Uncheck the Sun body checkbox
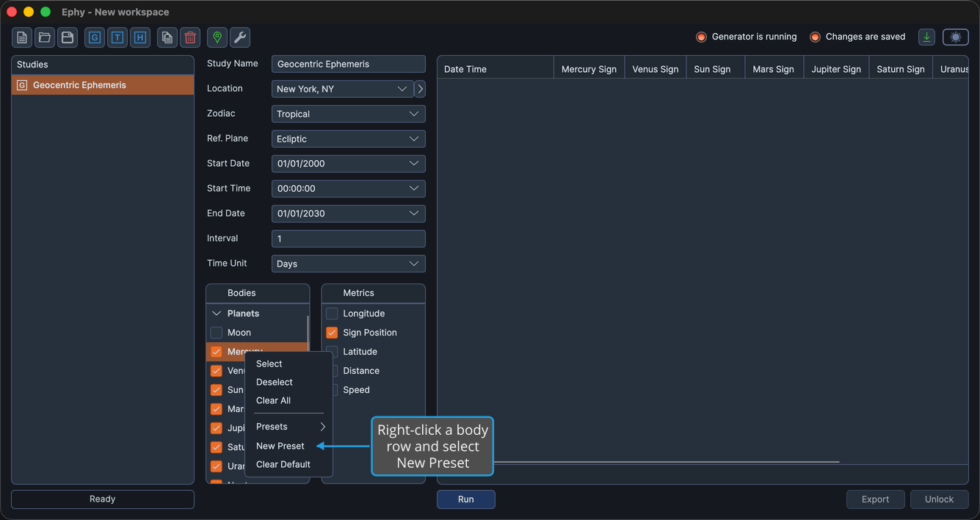 217,390
